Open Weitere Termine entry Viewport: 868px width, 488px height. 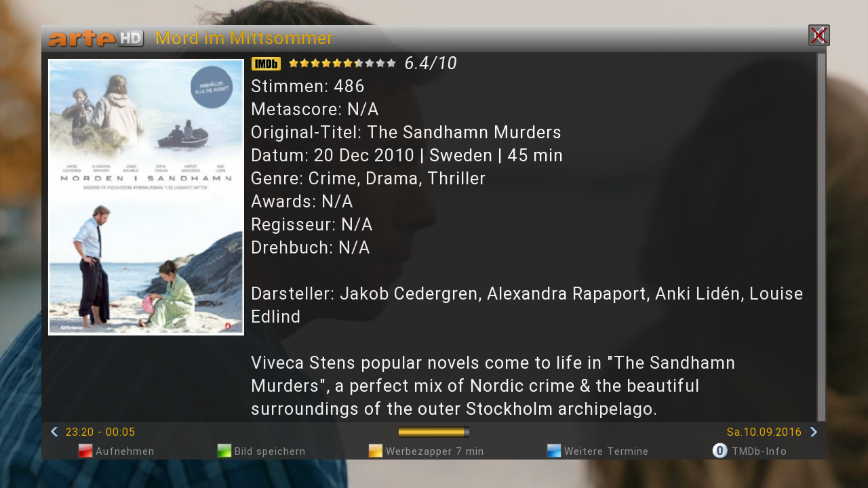606,451
